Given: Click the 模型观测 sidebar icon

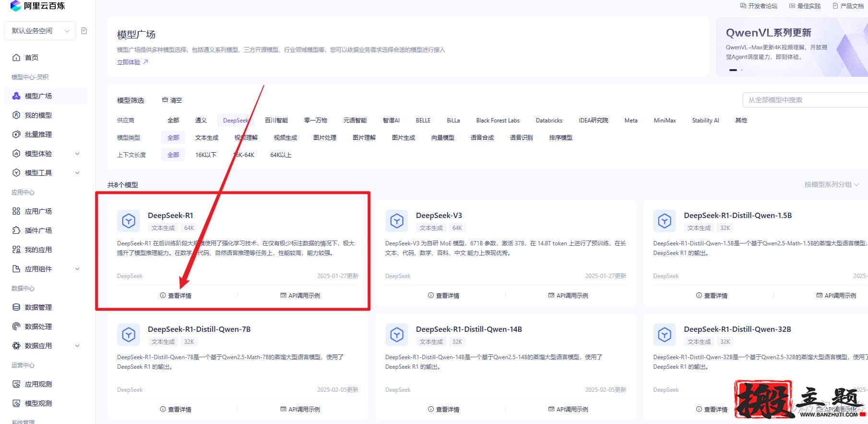Looking at the screenshot, I should [16, 403].
